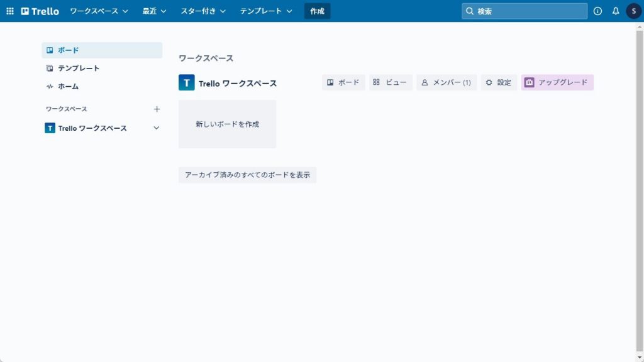Image resolution: width=644 pixels, height=362 pixels.
Task: Click the Trello logo
Action: (x=40, y=11)
